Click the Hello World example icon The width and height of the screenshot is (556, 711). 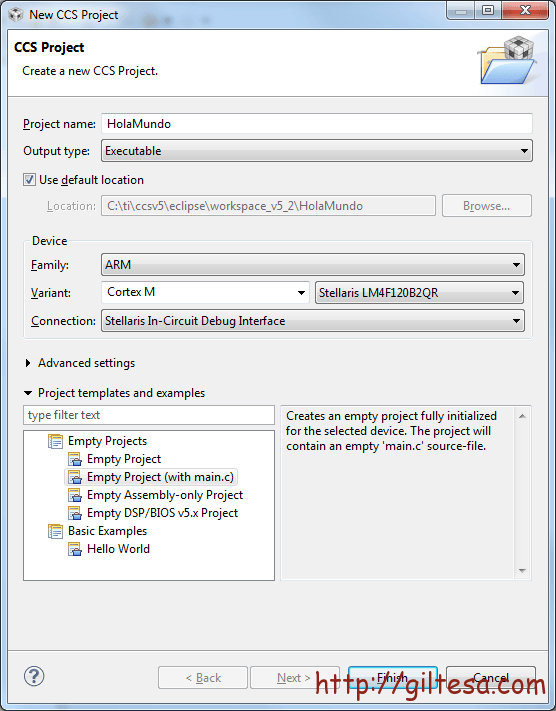(x=74, y=549)
